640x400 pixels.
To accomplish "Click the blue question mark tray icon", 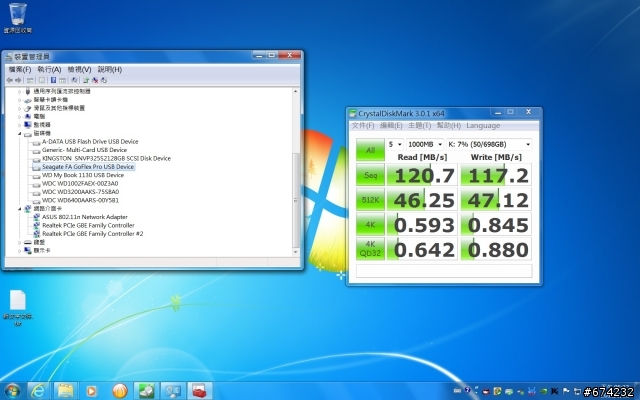I will (x=467, y=390).
